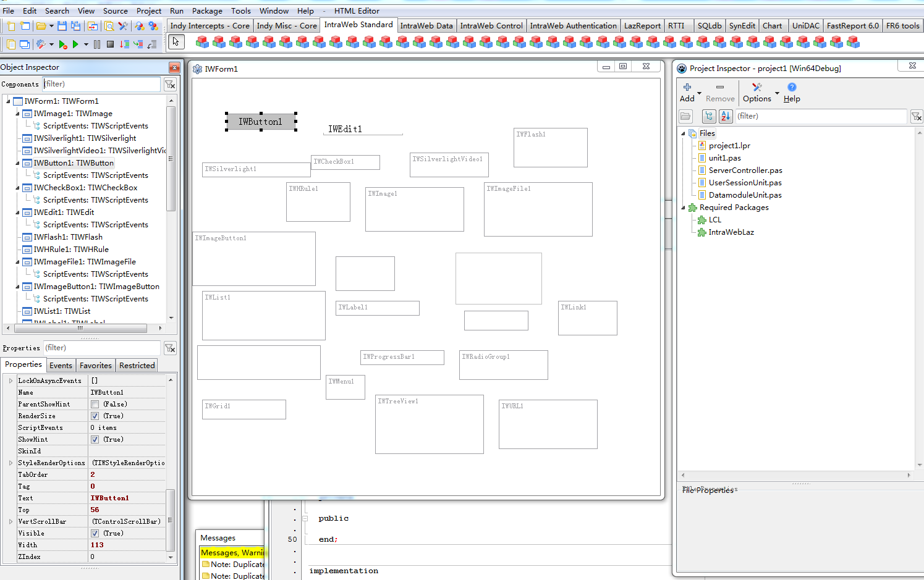Select the IWEdit1 control on the form

(363, 128)
